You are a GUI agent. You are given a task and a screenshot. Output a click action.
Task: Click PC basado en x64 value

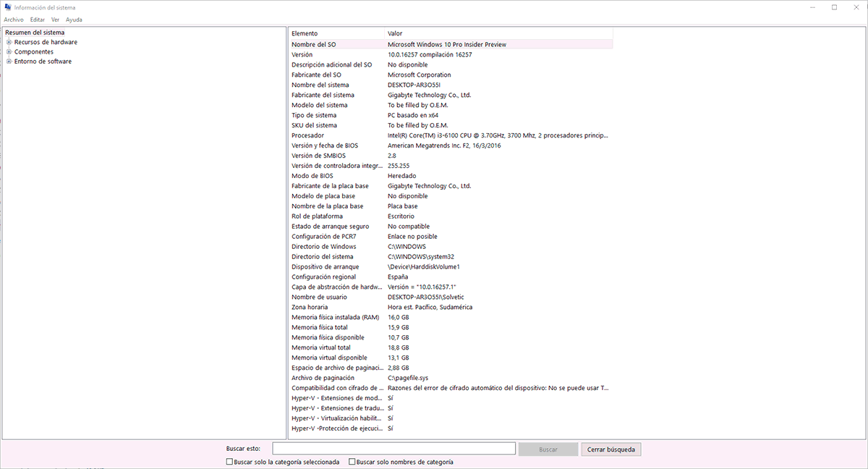pos(412,115)
